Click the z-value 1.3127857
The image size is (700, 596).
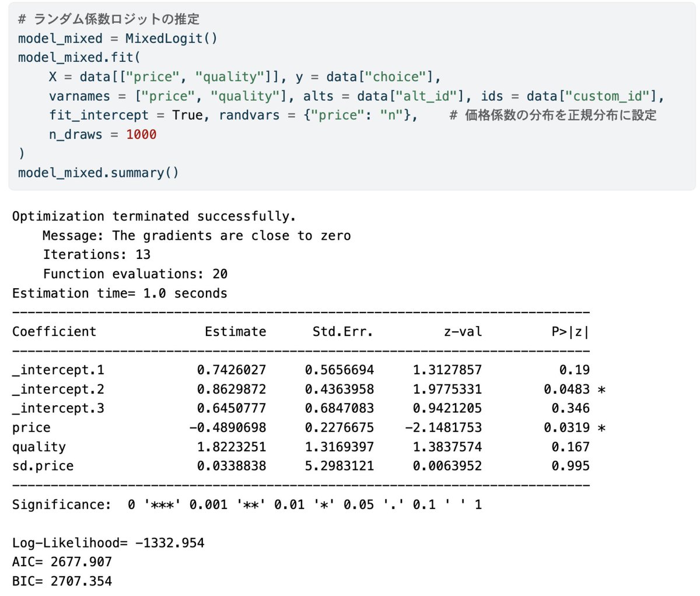(447, 370)
